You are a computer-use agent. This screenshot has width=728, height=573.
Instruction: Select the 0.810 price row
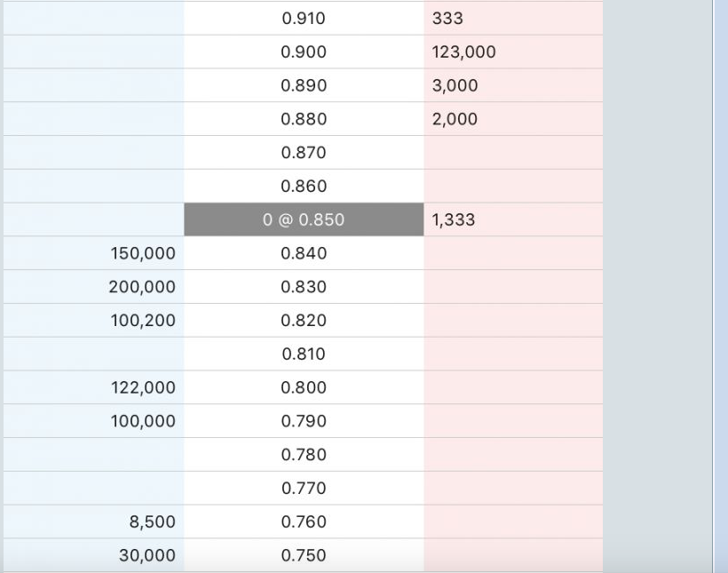[x=304, y=354]
